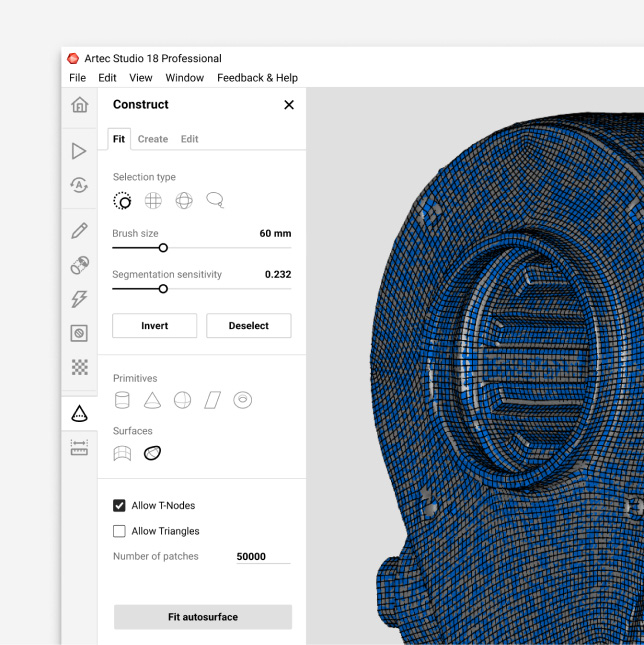Select the Editor pencil icon

tap(79, 231)
